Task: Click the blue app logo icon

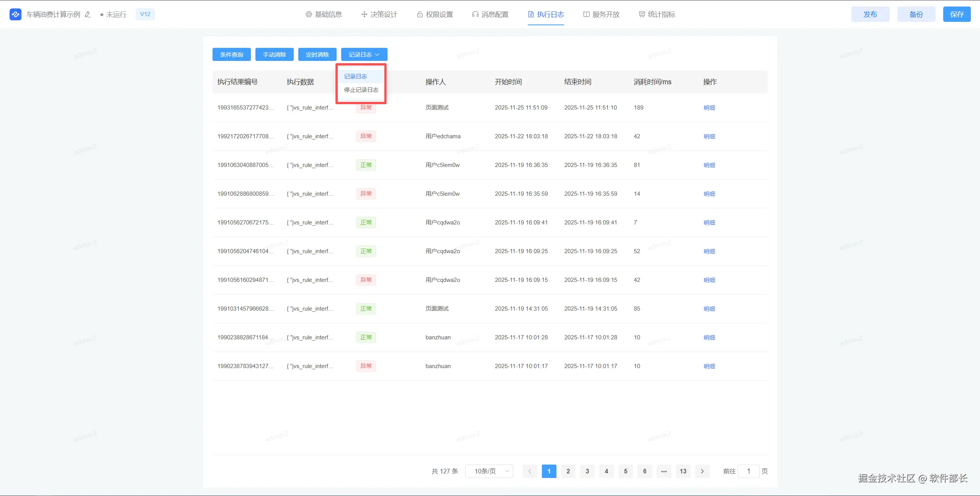Action: (x=15, y=15)
